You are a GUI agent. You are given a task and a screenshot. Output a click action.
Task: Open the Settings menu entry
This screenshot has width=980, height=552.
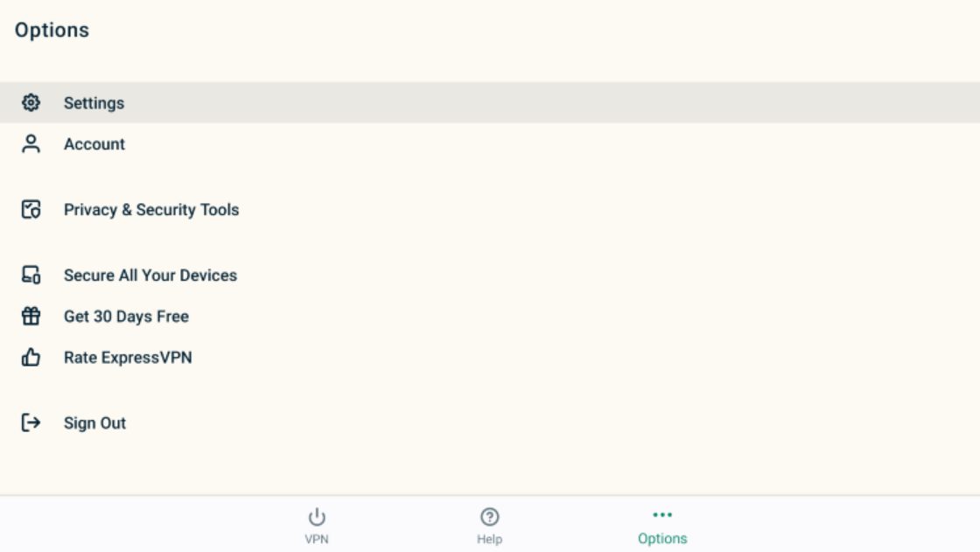pos(490,102)
